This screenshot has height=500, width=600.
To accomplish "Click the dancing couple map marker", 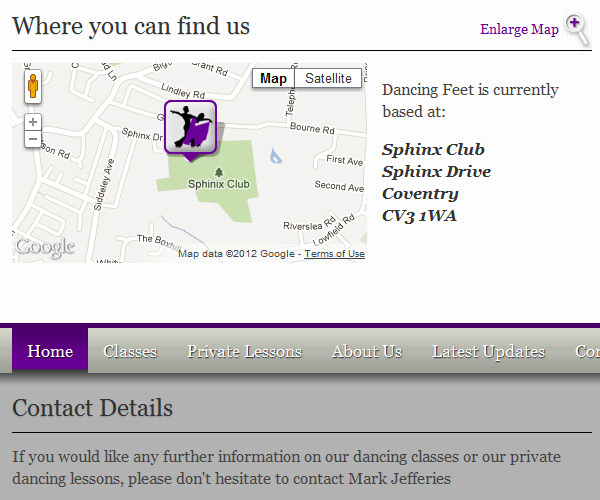I will (x=190, y=127).
